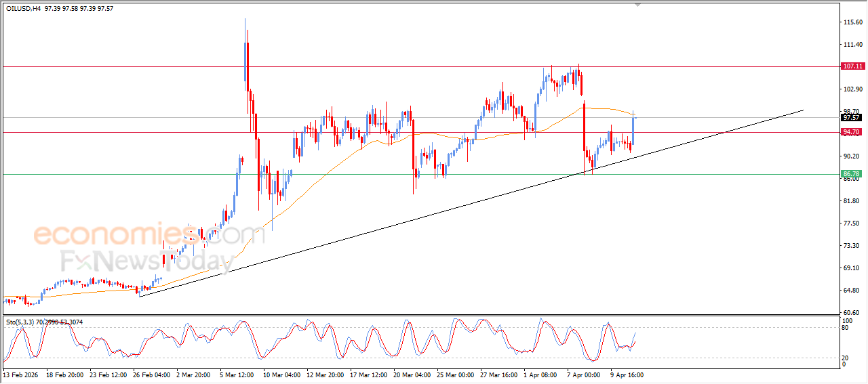The width and height of the screenshot is (868, 384).
Task: Click the 60.60 price axis tick
Action: [851, 313]
